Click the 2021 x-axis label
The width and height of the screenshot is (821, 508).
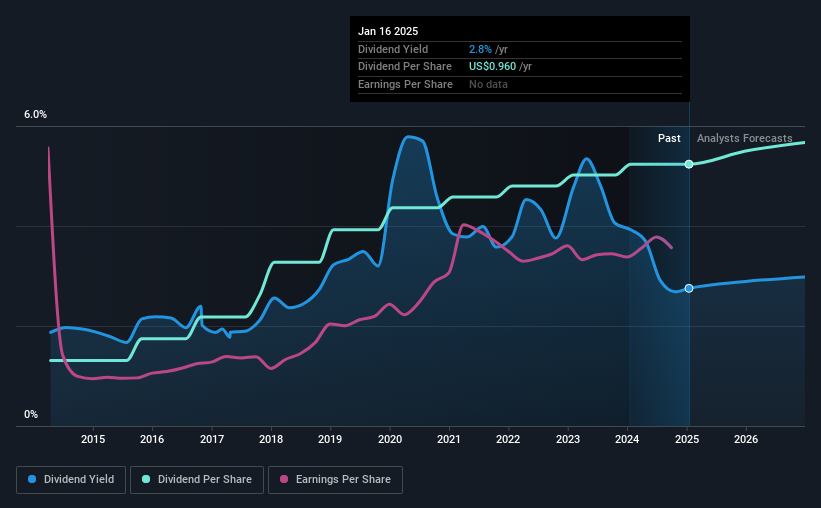click(449, 439)
